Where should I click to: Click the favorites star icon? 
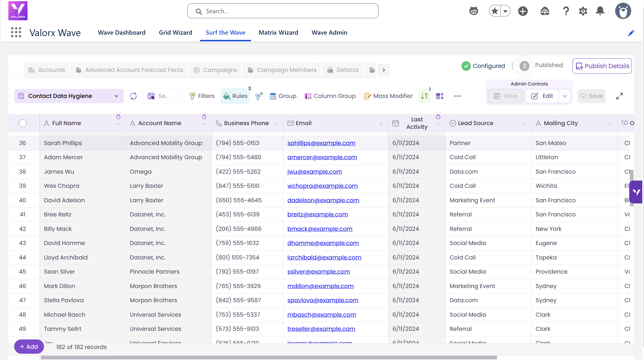(x=495, y=11)
